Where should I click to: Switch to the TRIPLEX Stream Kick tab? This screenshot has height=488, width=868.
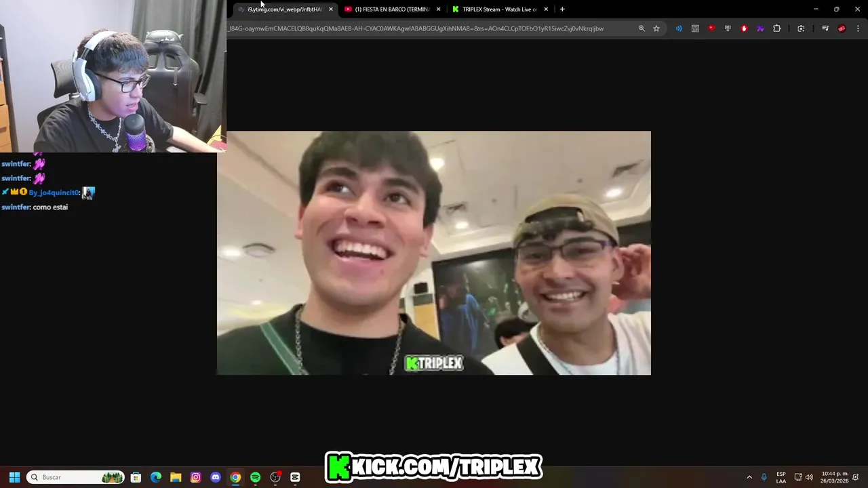click(x=500, y=9)
